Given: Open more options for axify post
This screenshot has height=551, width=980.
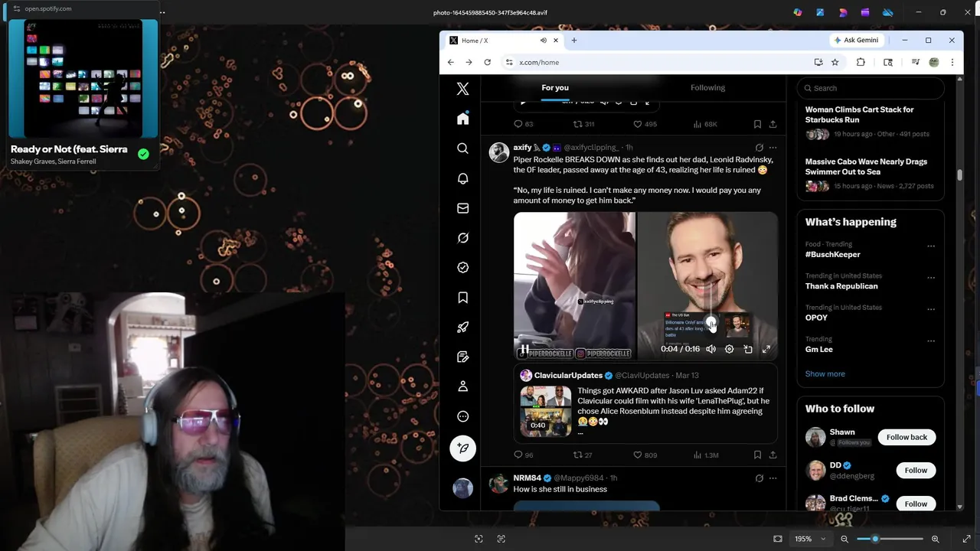Looking at the screenshot, I should (x=773, y=148).
